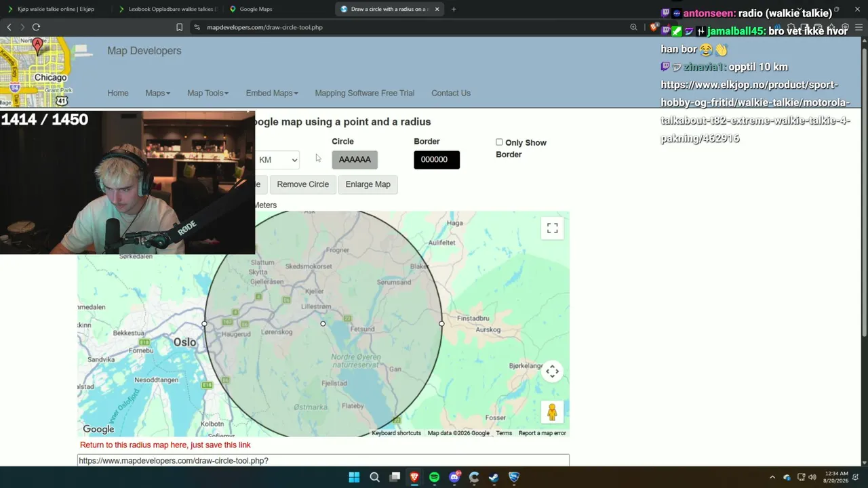868x488 pixels.
Task: Open the KM radius unit dropdown
Action: [x=277, y=160]
